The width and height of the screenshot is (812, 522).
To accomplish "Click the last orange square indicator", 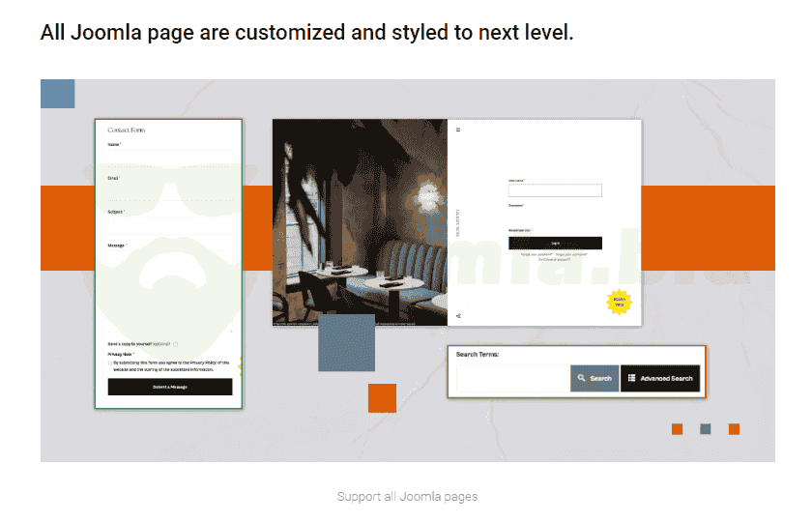I will click(x=734, y=429).
